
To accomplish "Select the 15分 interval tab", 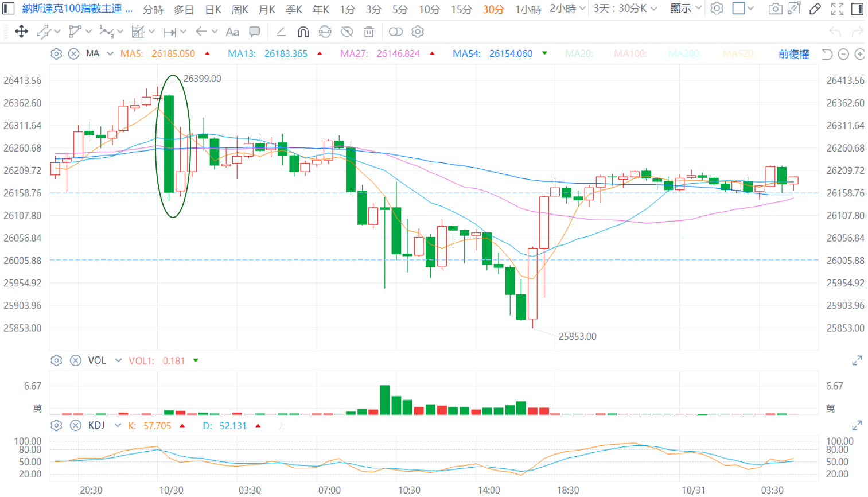I will (461, 9).
